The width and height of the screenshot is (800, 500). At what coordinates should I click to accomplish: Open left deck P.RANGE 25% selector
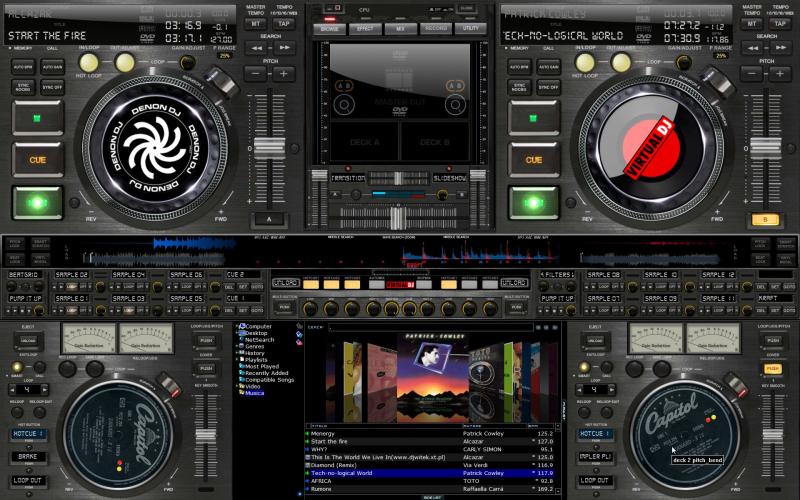(x=224, y=55)
